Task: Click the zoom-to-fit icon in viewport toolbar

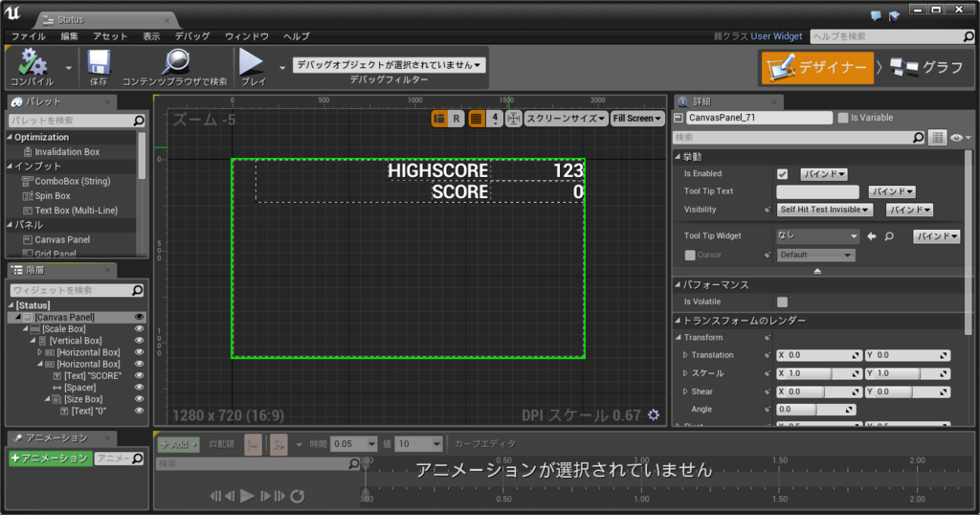Action: coord(513,118)
